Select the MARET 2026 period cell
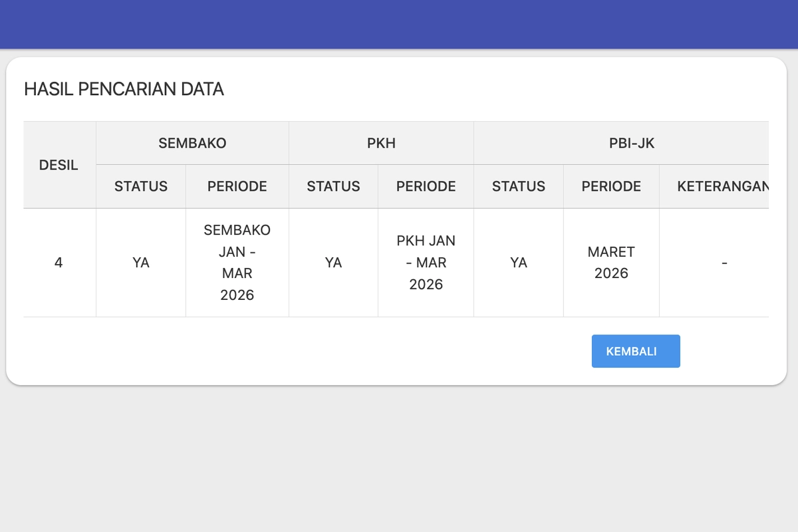The width and height of the screenshot is (798, 532). click(611, 263)
